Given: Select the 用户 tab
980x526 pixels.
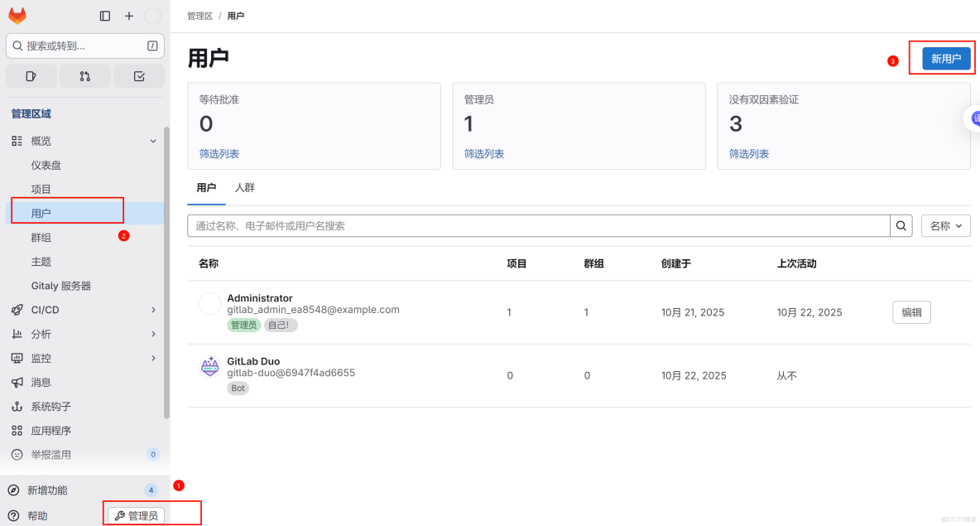Looking at the screenshot, I should point(206,187).
